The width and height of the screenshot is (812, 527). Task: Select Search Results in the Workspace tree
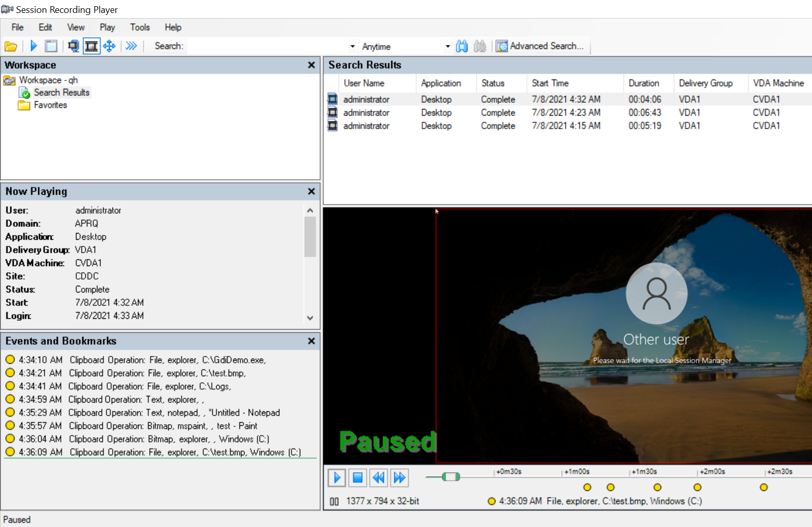61,92
